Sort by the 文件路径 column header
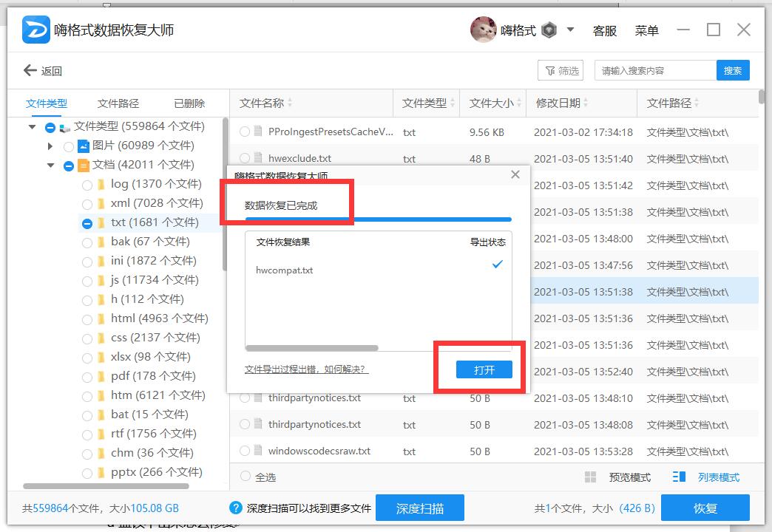The height and width of the screenshot is (532, 772). [x=673, y=103]
